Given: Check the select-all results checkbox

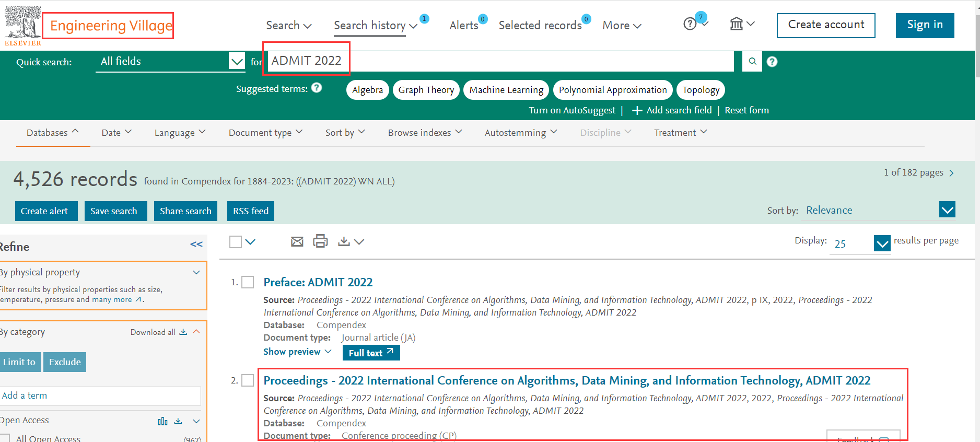Looking at the screenshot, I should click(x=236, y=242).
